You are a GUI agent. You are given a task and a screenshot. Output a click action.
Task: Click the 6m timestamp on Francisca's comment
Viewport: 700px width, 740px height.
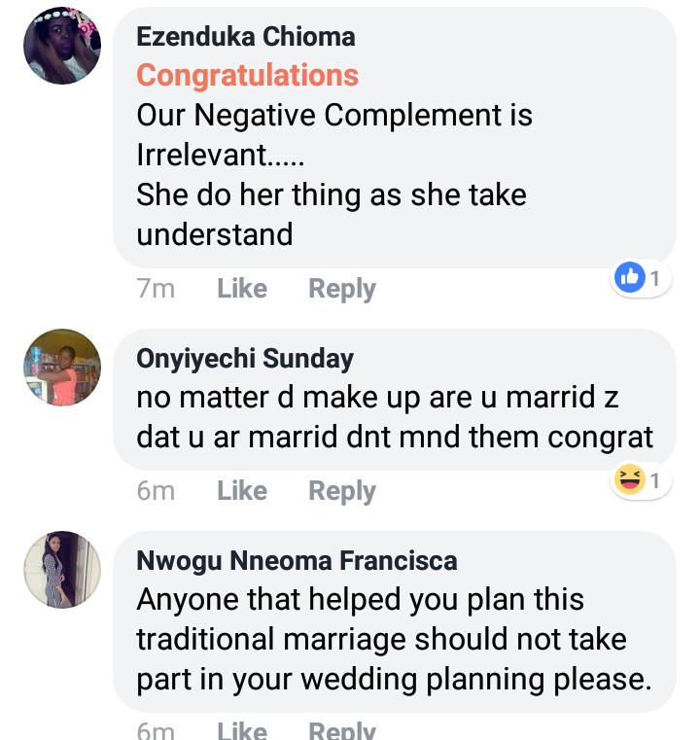click(x=156, y=730)
